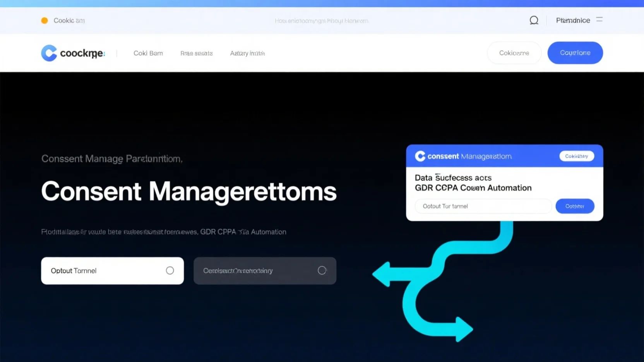Click the blue Coyrlone button
The width and height of the screenshot is (644, 362).
(x=575, y=53)
